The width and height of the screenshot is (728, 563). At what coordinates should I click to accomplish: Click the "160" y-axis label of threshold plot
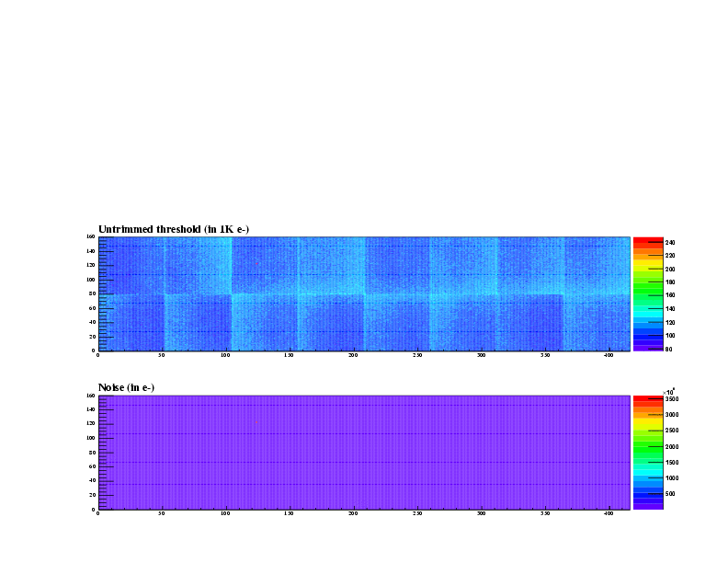[x=90, y=237]
